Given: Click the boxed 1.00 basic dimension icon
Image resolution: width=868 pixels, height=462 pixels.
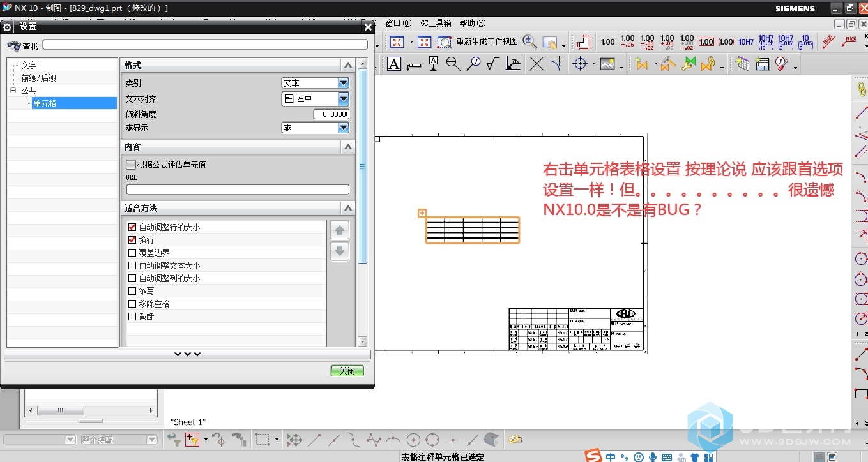Looking at the screenshot, I should pos(706,42).
